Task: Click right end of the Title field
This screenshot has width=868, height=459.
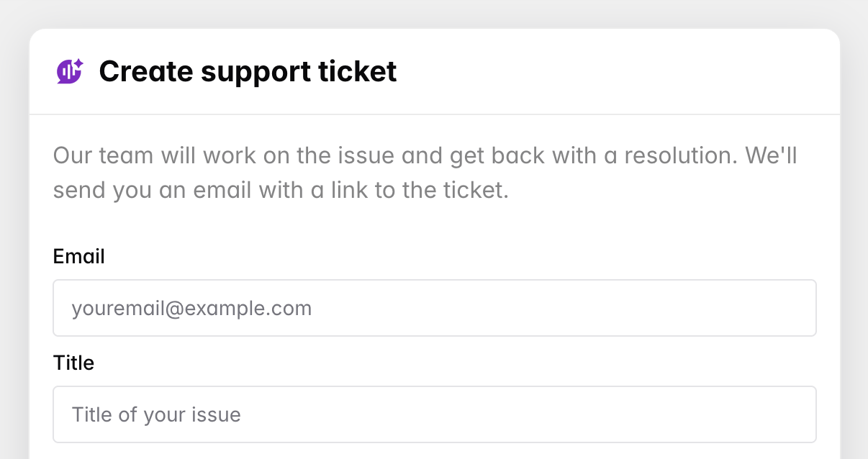Action: coord(799,414)
